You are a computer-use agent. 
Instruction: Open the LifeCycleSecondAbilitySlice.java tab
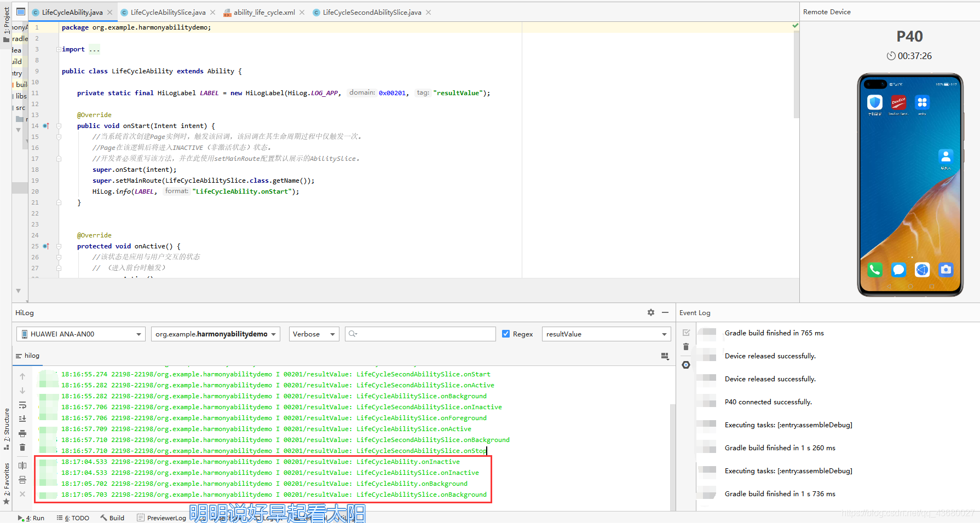click(x=372, y=12)
